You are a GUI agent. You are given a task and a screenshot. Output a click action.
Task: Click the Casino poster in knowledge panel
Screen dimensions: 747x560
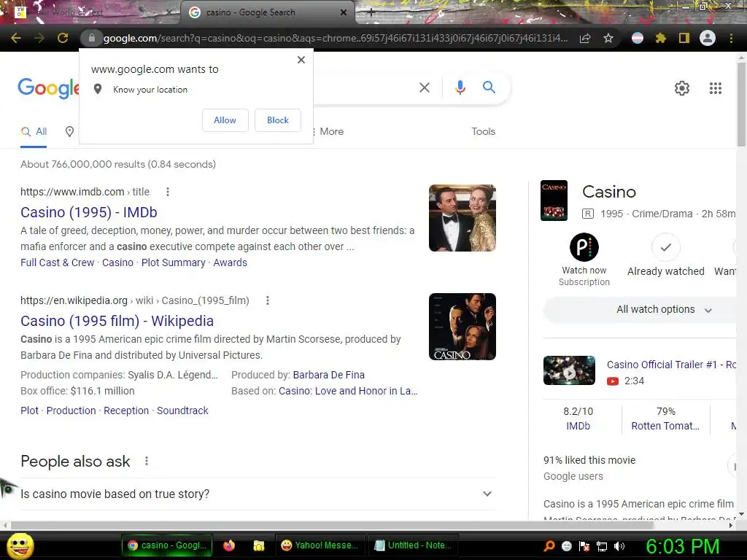pyautogui.click(x=554, y=201)
